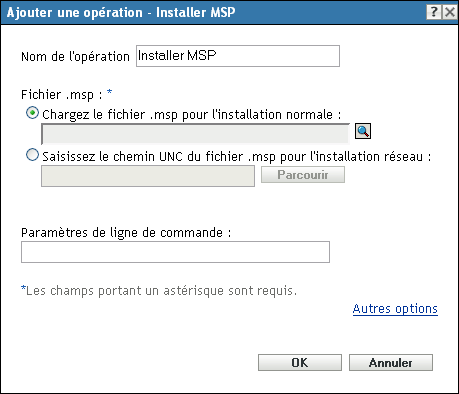Focus the command line parameters field
459x394 pixels.
click(x=175, y=252)
